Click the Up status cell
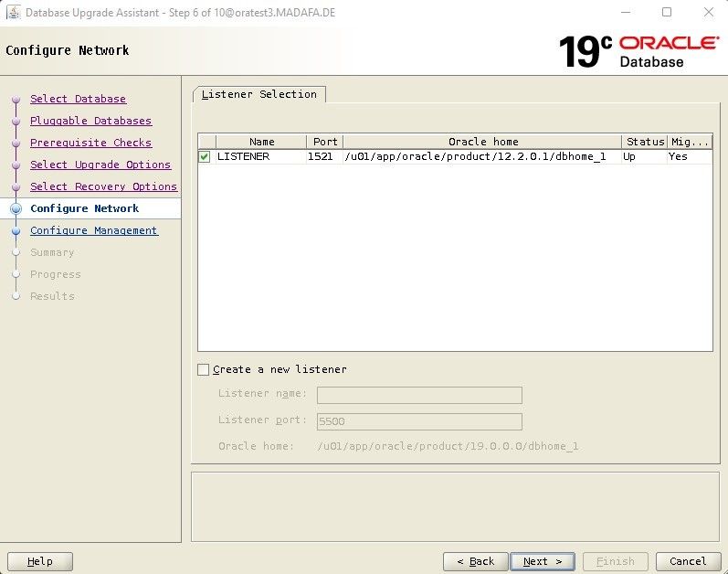This screenshot has height=574, width=728. (x=645, y=156)
